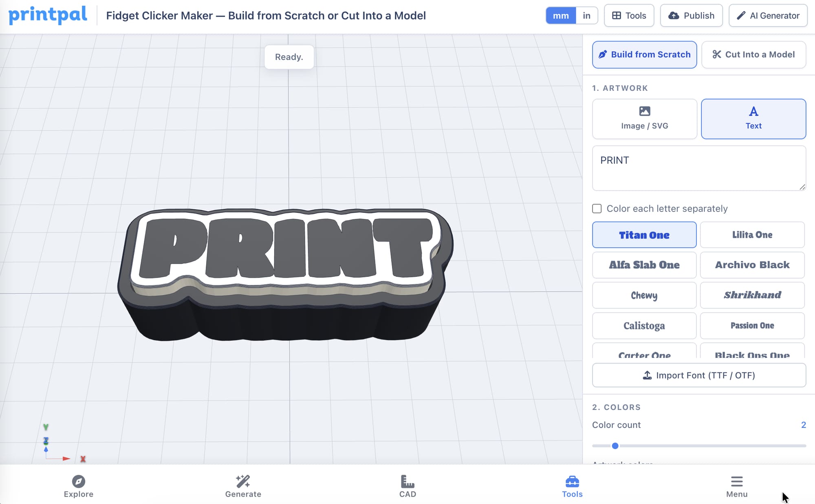Open the Menu hamburger icon
Image resolution: width=815 pixels, height=504 pixels.
pyautogui.click(x=737, y=482)
